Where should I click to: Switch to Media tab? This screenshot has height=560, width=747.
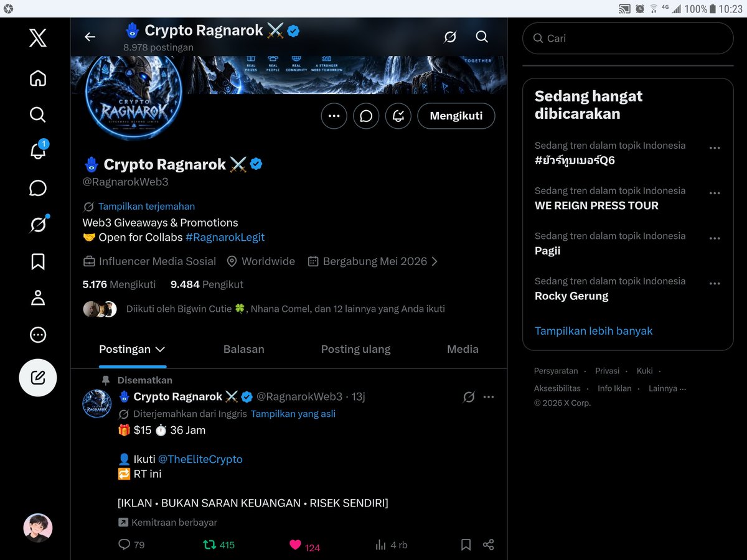point(463,350)
